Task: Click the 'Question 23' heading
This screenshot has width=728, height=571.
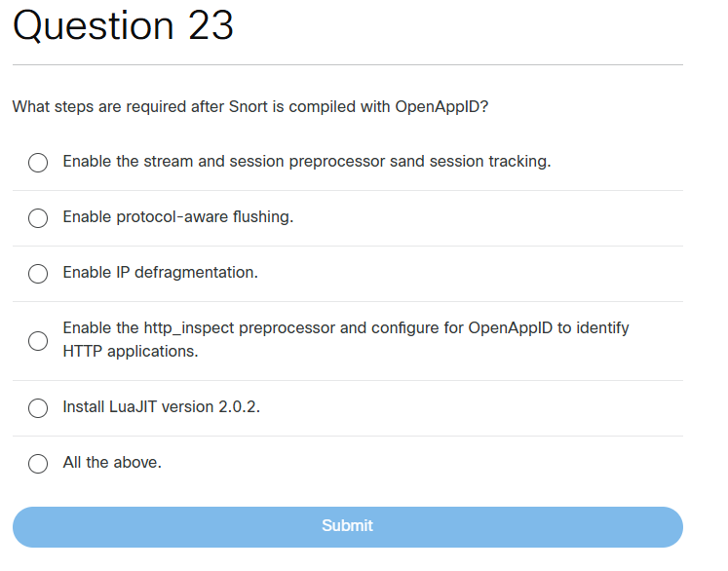Action: [x=123, y=26]
